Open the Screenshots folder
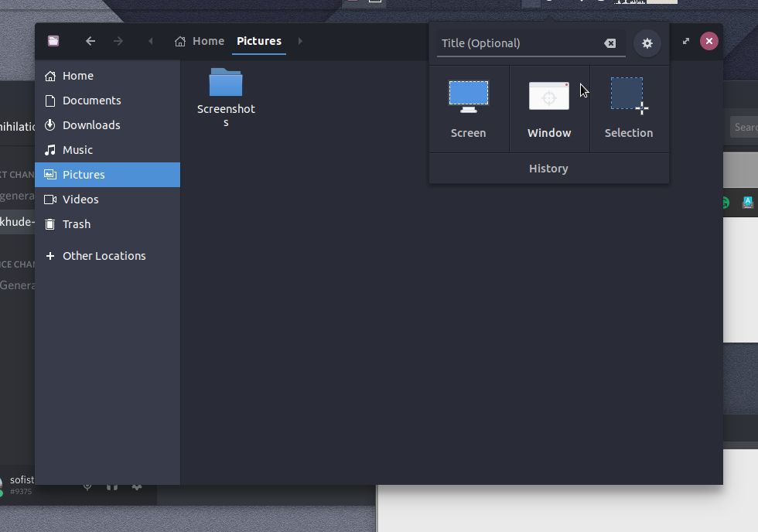Screen dimensions: 758x532 (226, 97)
